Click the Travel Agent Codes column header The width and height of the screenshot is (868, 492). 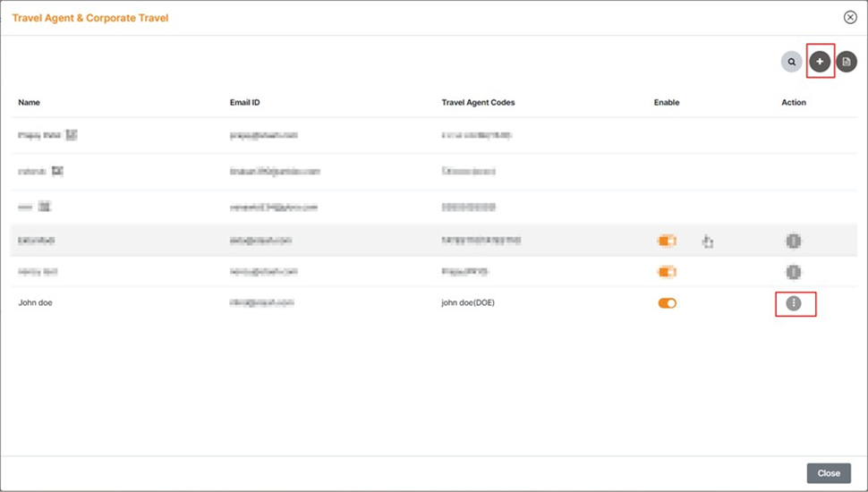[x=478, y=103]
